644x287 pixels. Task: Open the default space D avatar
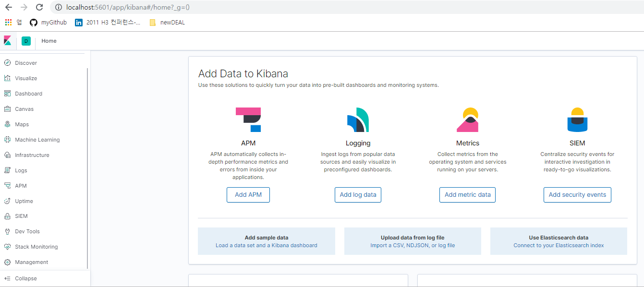[x=26, y=41]
